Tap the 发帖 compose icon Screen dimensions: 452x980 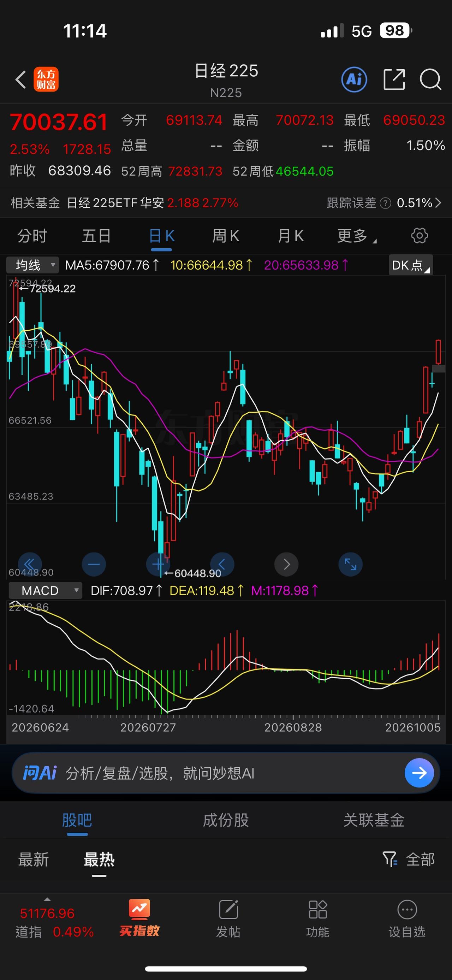click(x=228, y=919)
